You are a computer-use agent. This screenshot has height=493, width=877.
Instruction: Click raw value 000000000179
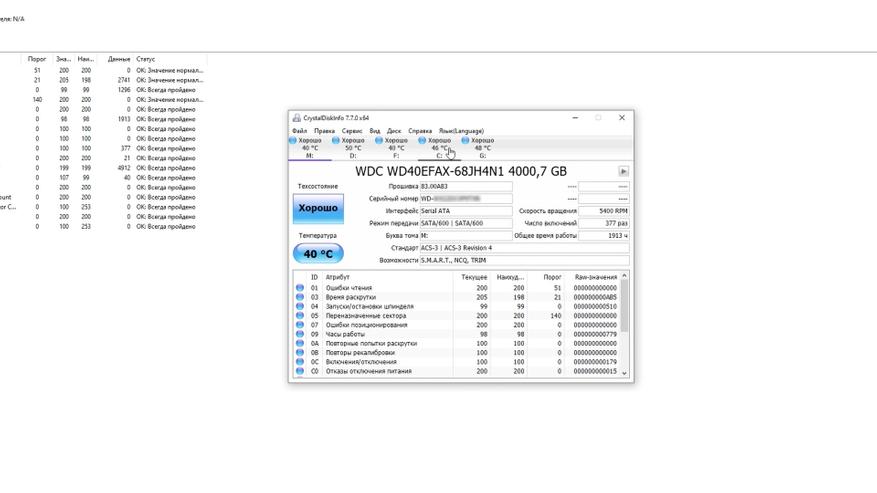coord(595,361)
